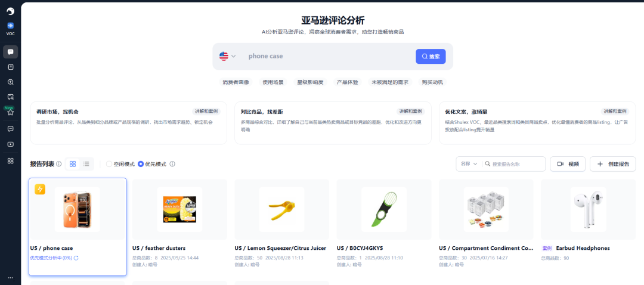
Task: Click info icon beside 报告列表
Action: tap(58, 164)
